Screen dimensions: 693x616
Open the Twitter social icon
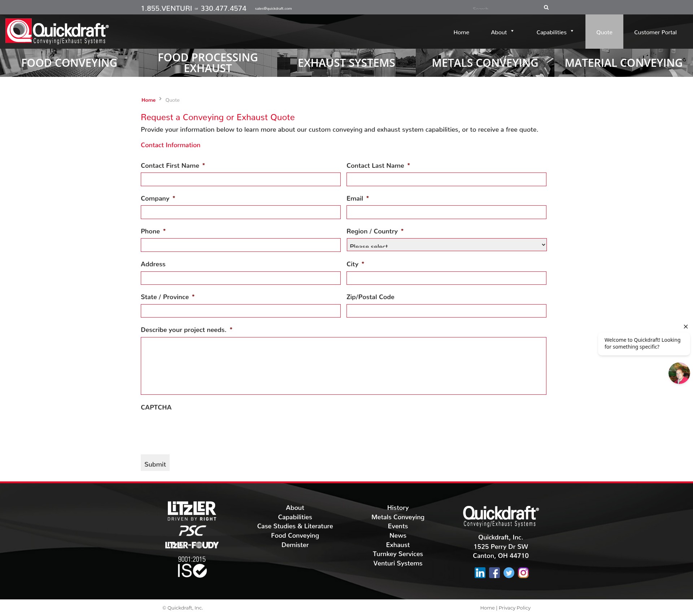click(x=509, y=573)
